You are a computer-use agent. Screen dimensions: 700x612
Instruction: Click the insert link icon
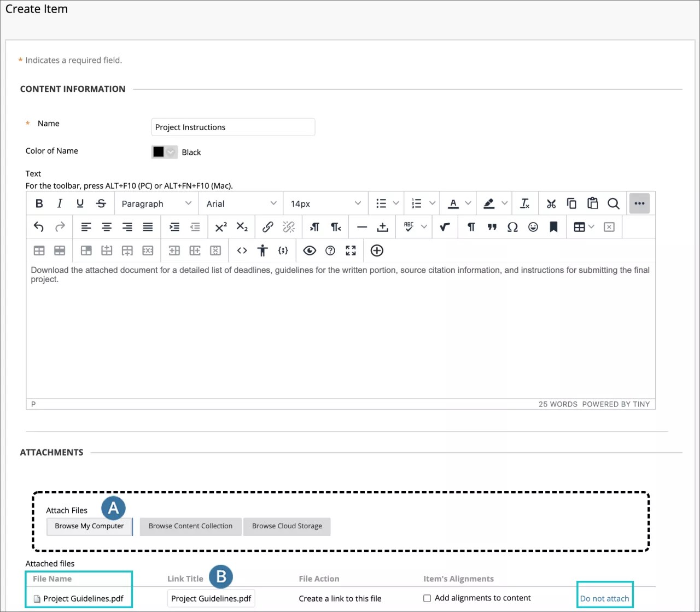267,226
